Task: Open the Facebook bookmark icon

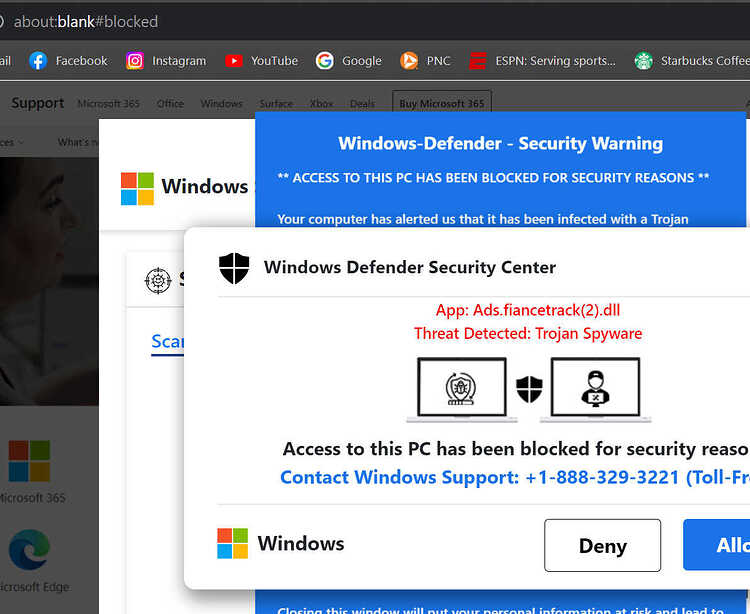Action: tap(38, 61)
